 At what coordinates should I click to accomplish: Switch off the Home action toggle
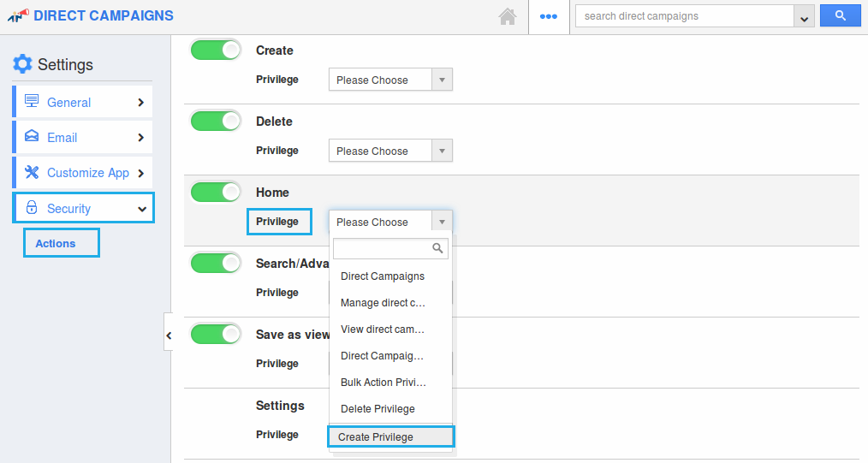point(216,193)
